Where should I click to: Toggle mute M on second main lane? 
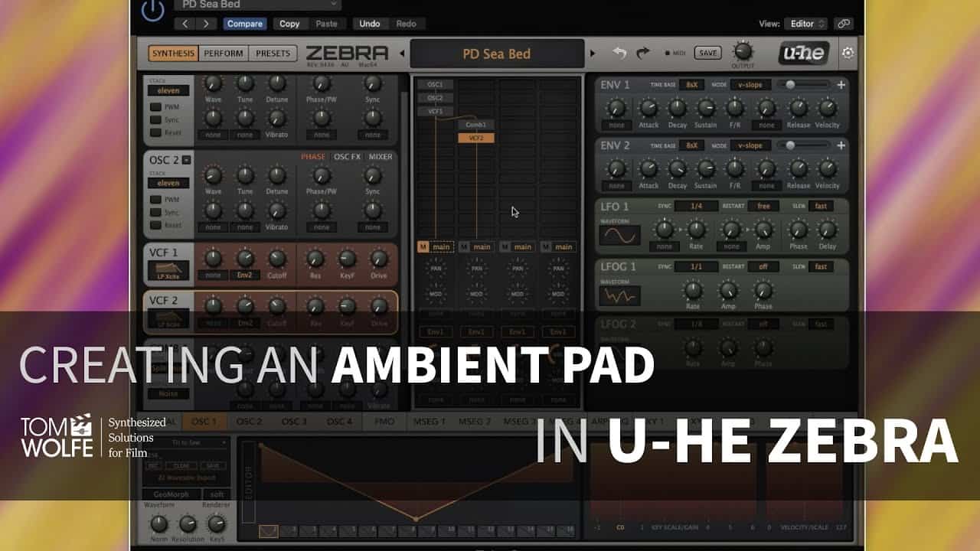point(463,246)
